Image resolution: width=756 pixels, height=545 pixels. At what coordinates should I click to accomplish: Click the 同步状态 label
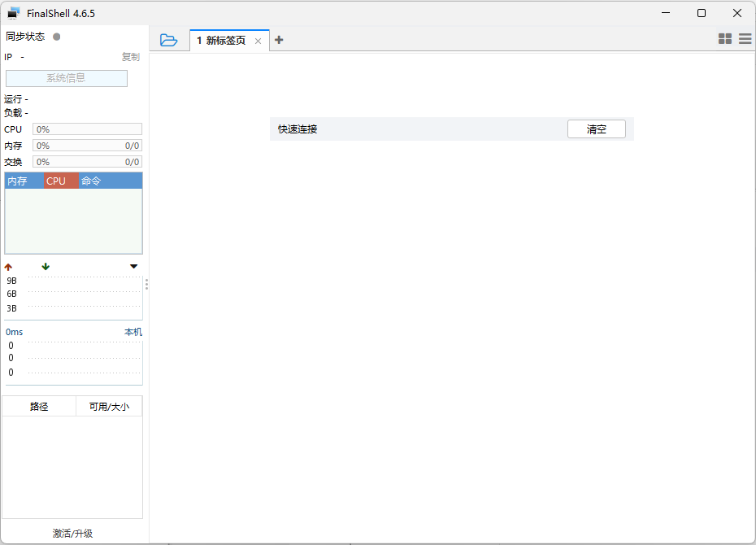[x=25, y=37]
